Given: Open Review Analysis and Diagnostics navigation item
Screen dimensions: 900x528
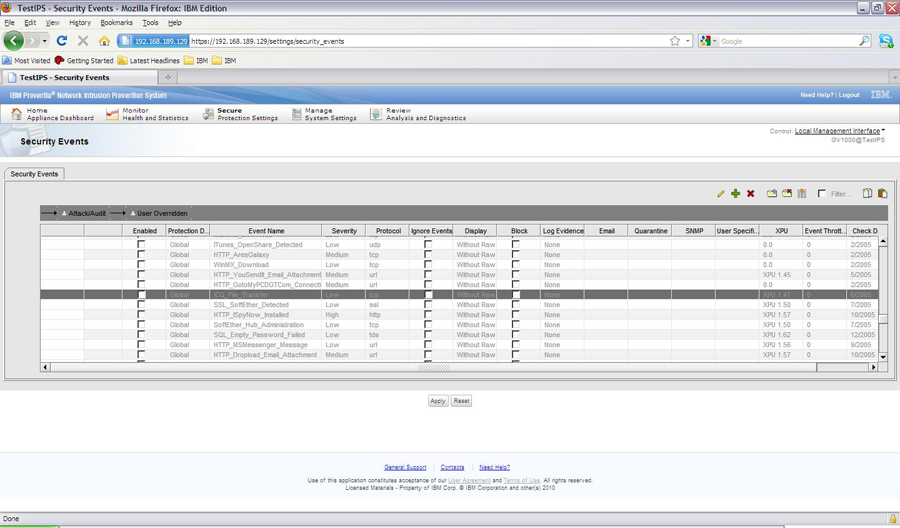Looking at the screenshot, I should tap(418, 114).
